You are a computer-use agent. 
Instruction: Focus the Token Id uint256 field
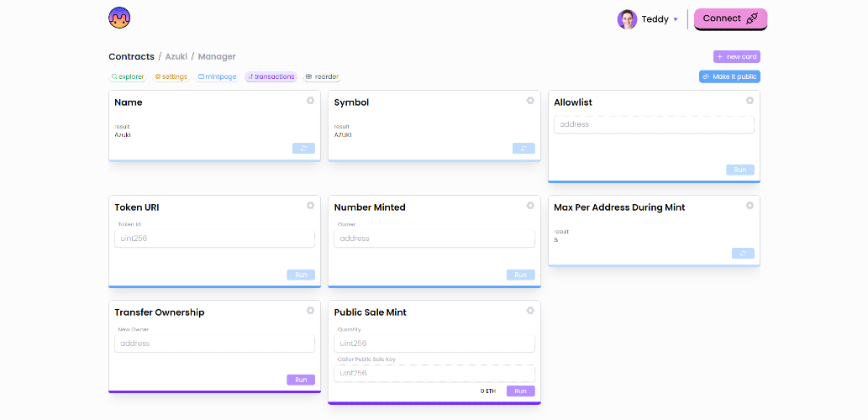pos(214,239)
